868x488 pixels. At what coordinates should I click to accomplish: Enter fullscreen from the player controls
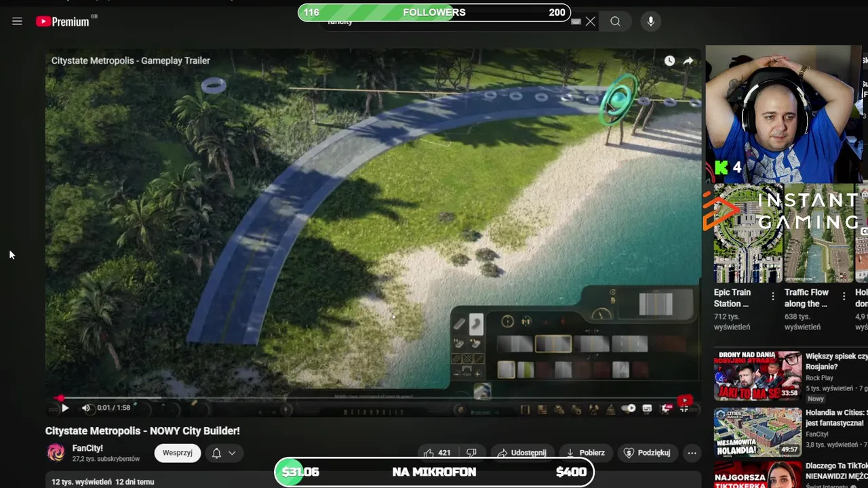(x=684, y=409)
